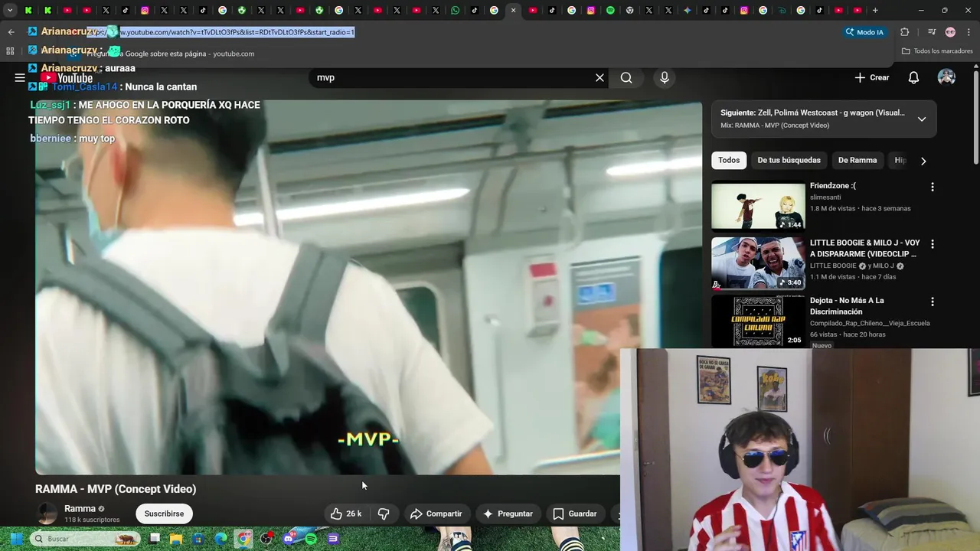Open the Windows Start menu
The width and height of the screenshot is (980, 551).
(x=16, y=539)
